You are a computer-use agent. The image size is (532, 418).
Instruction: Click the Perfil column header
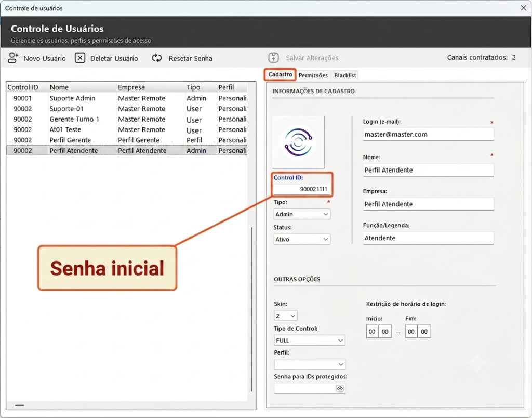[x=226, y=87]
